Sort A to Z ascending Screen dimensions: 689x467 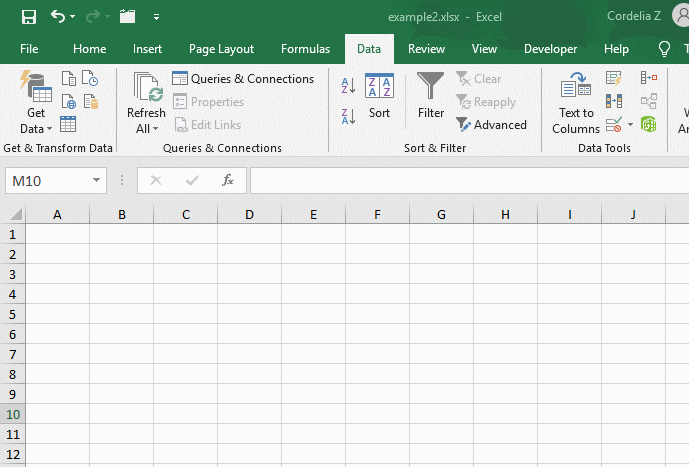click(348, 86)
